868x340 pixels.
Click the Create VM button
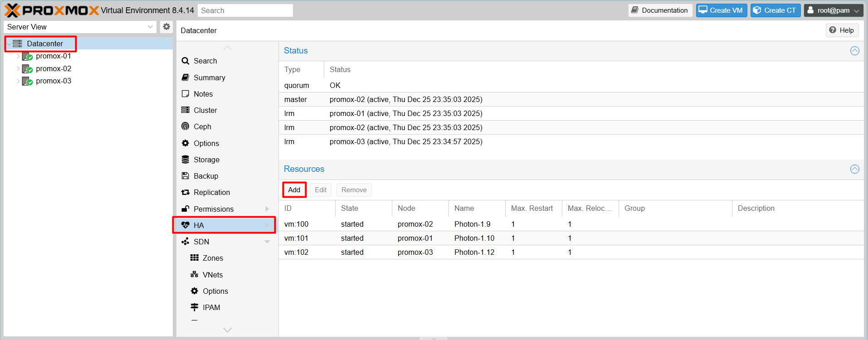[721, 10]
